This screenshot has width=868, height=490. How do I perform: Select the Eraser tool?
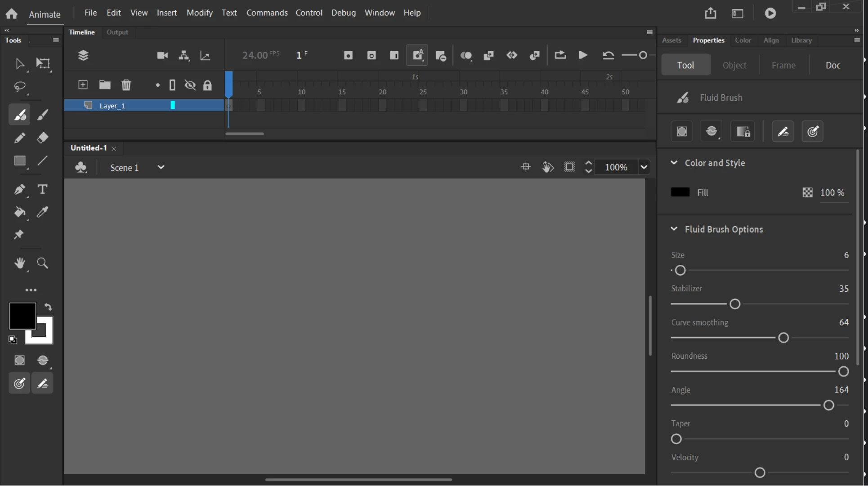click(x=43, y=138)
